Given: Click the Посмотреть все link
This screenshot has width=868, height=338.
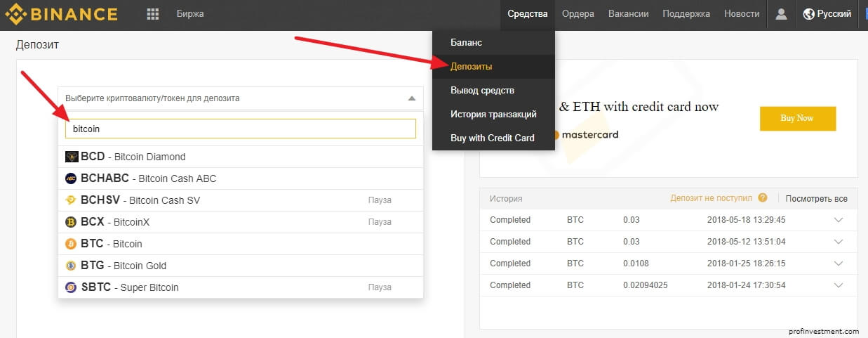Looking at the screenshot, I should [817, 199].
